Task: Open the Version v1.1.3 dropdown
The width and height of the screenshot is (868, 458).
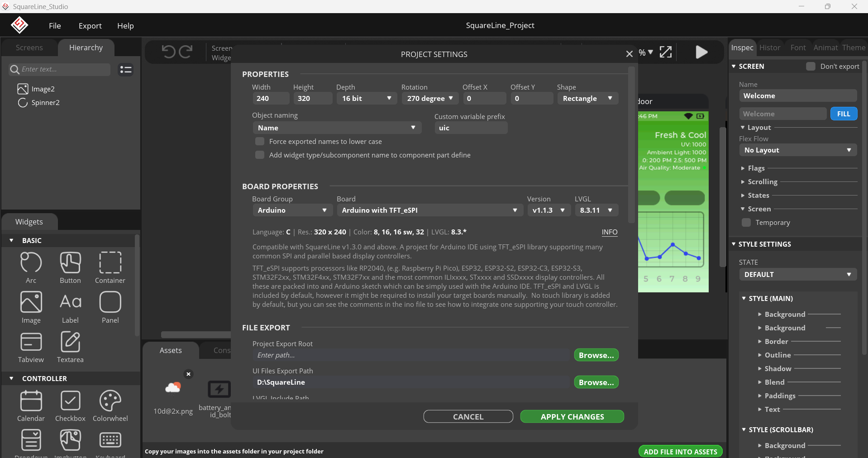Action: [x=549, y=210]
